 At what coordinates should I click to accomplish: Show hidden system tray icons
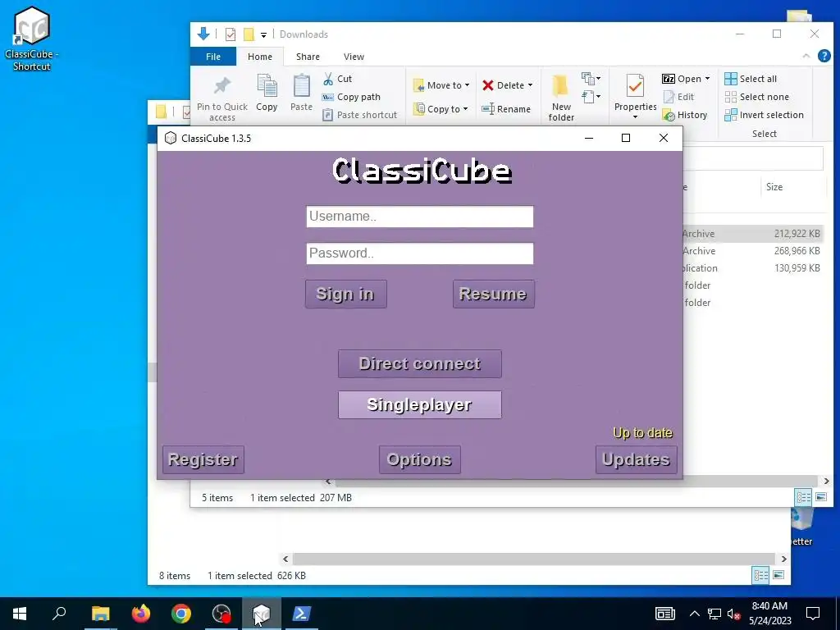pyautogui.click(x=694, y=614)
